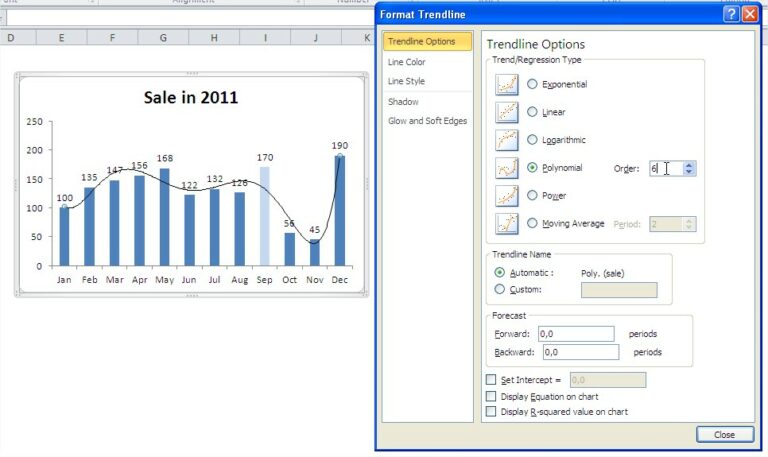Tick Display Equation on chart
Viewport: 768px width, 457px height.
490,396
